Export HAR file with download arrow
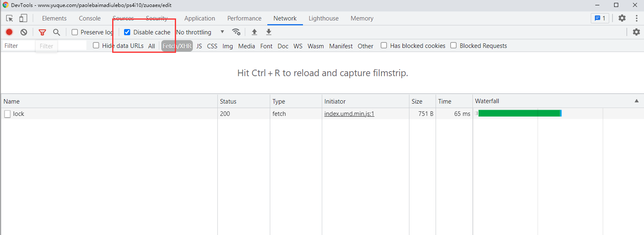Image resolution: width=644 pixels, height=235 pixels. click(269, 32)
